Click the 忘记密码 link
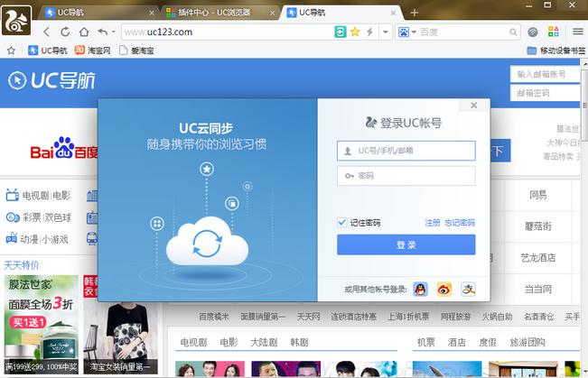 460,223
